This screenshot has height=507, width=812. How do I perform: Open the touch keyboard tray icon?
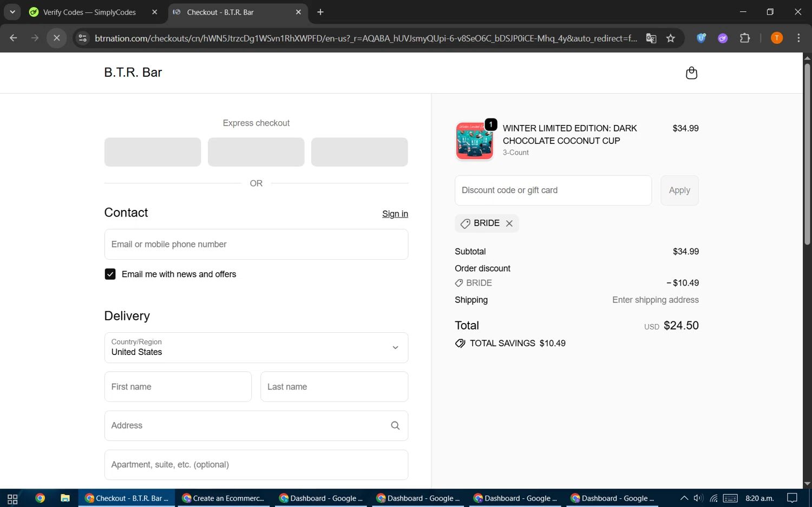click(x=730, y=498)
